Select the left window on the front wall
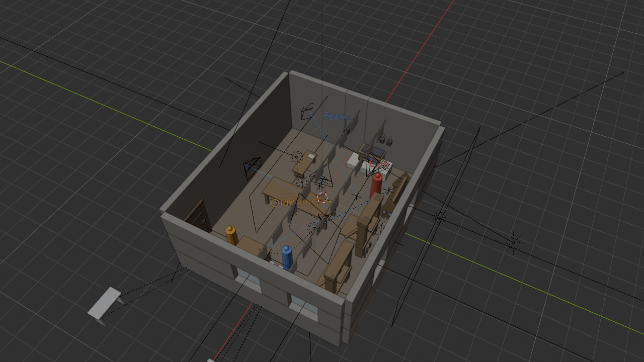This screenshot has height=362, width=644. [x=249, y=279]
